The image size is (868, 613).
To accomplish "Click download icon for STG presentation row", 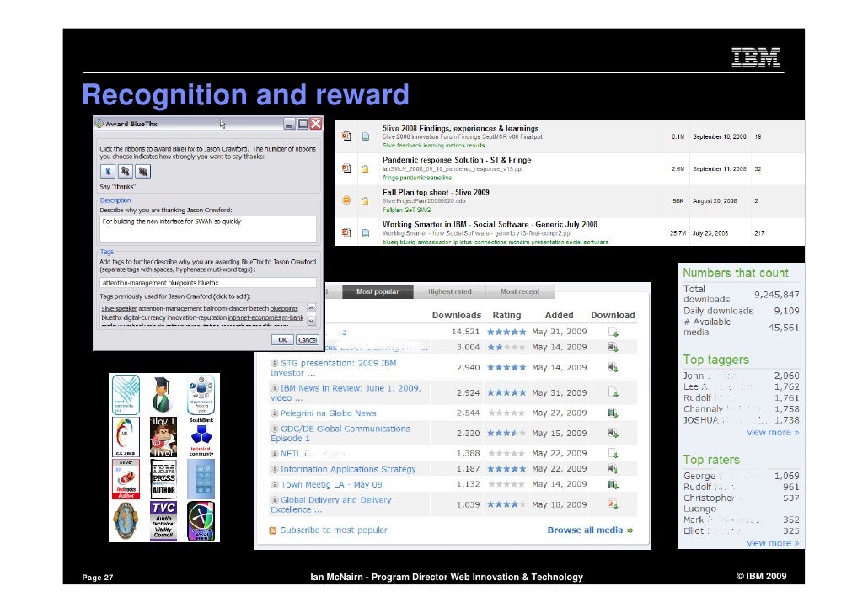I will (613, 367).
